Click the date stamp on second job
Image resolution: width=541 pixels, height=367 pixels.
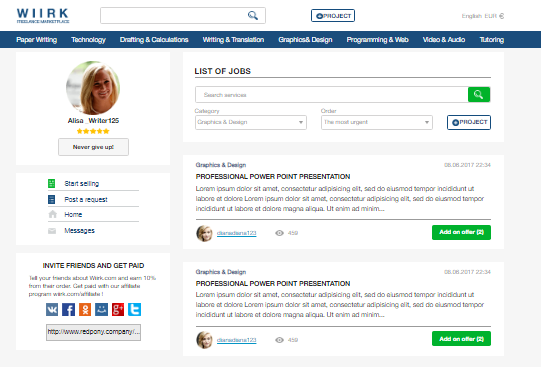tap(467, 272)
